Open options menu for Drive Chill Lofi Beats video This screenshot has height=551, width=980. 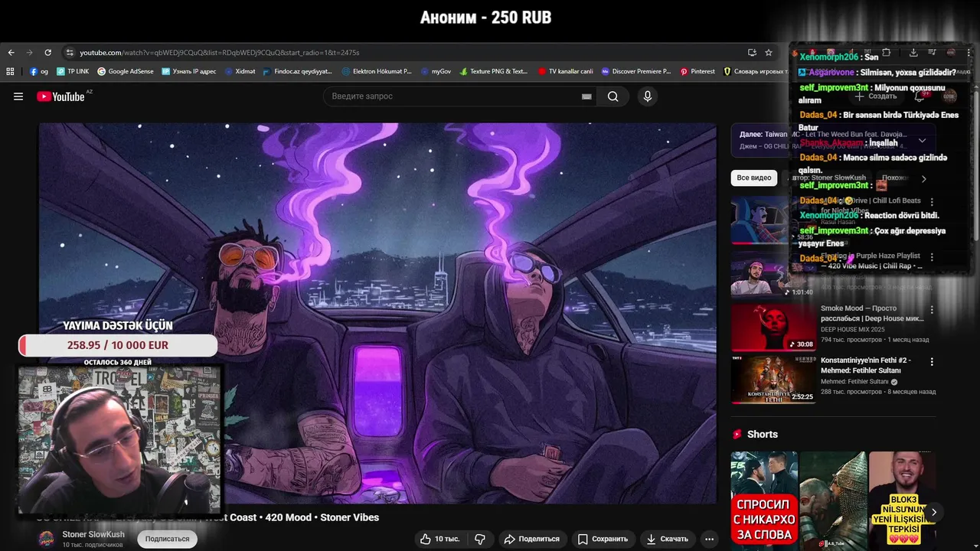pos(932,201)
